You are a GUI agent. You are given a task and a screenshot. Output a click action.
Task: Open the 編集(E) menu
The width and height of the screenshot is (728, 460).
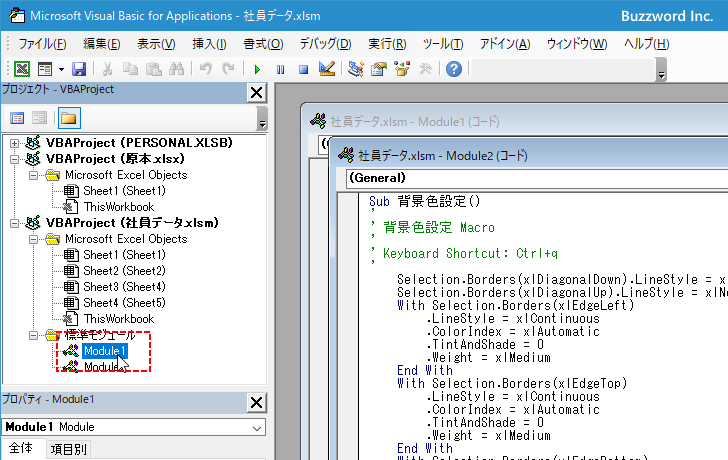pos(102,44)
